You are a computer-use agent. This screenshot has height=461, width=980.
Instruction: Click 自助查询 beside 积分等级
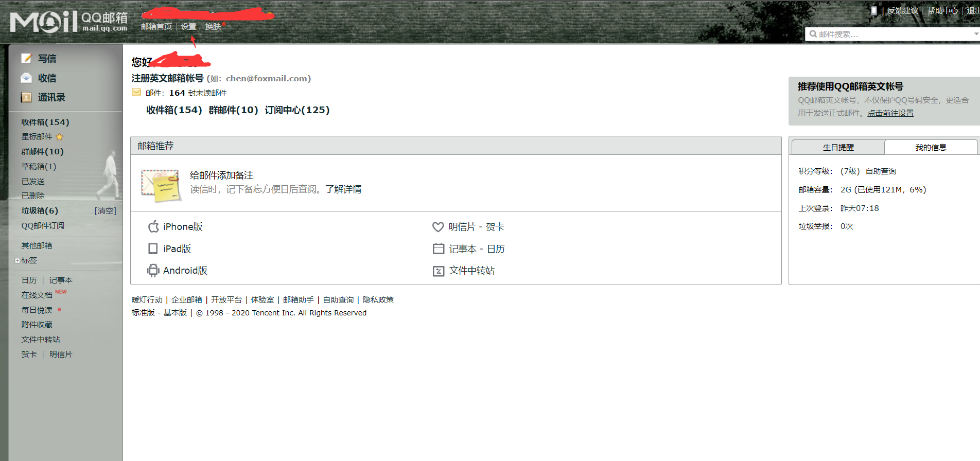(881, 171)
